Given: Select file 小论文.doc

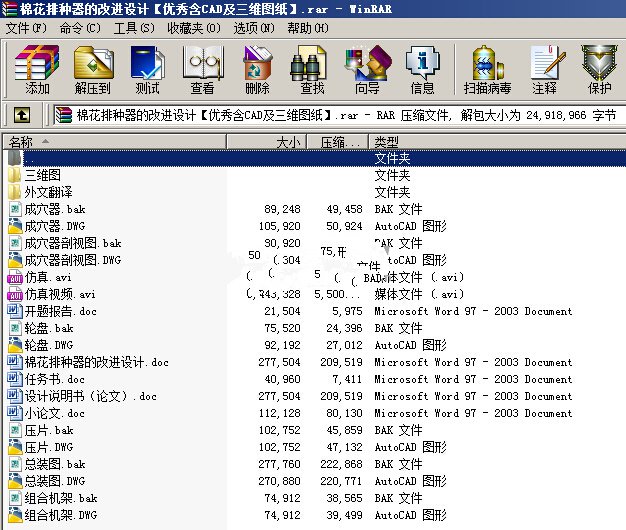Looking at the screenshot, I should click(x=55, y=413).
